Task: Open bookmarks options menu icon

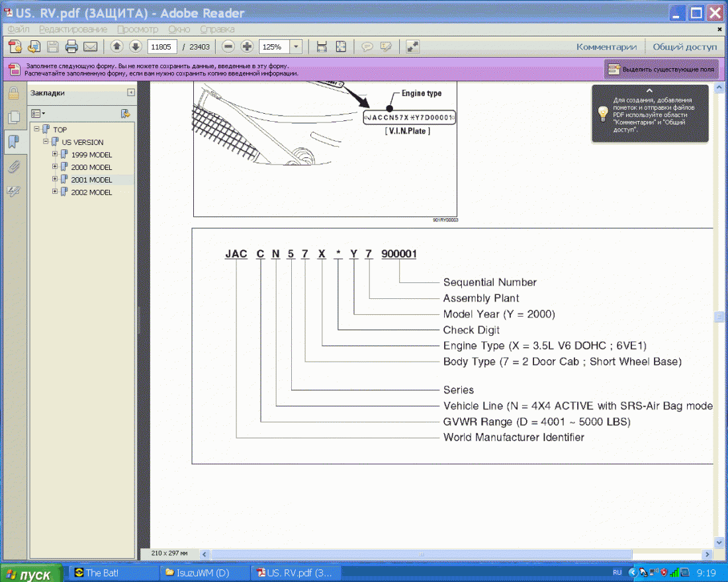Action: 38,113
